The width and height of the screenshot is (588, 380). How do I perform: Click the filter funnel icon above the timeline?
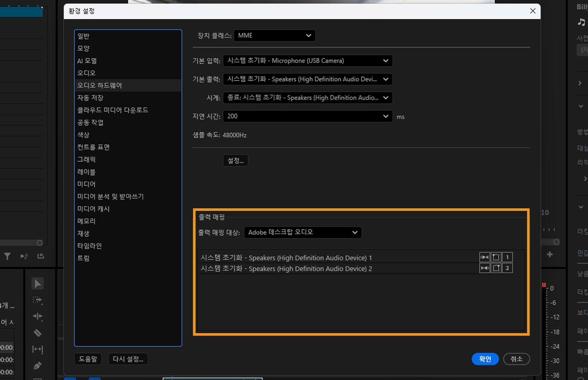click(x=7, y=256)
